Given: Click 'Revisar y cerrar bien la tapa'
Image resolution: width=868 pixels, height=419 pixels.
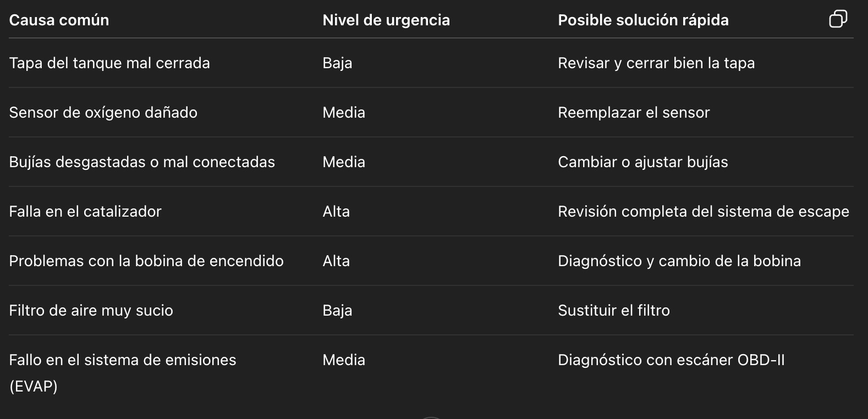Looking at the screenshot, I should point(656,63).
